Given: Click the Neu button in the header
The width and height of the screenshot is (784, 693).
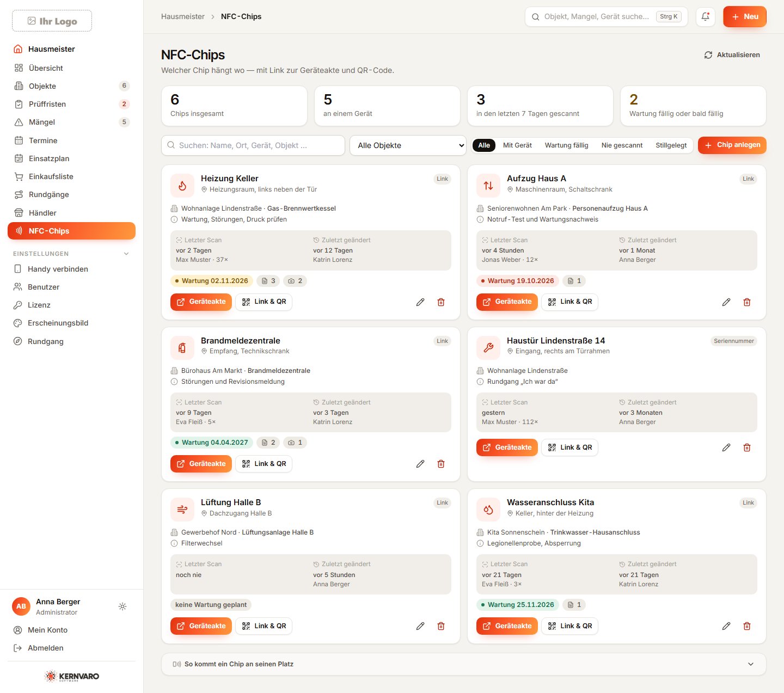Looking at the screenshot, I should [745, 16].
